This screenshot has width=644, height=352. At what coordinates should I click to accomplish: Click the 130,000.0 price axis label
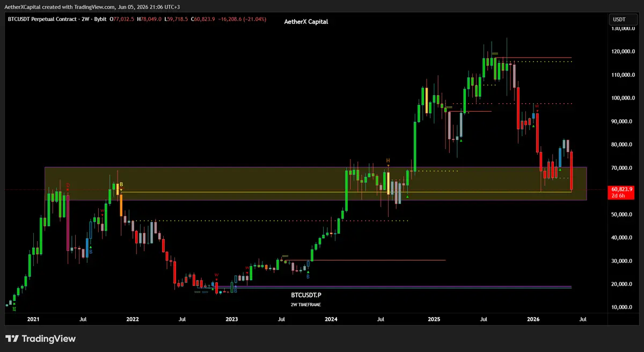[623, 28]
